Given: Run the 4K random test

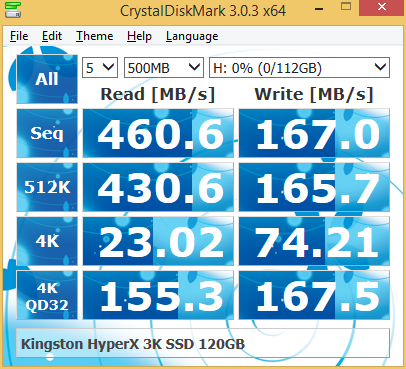Looking at the screenshot, I should (47, 241).
